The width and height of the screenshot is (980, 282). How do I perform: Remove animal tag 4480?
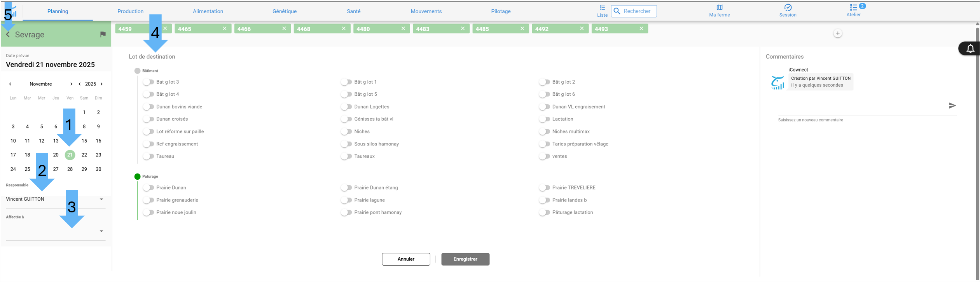403,28
